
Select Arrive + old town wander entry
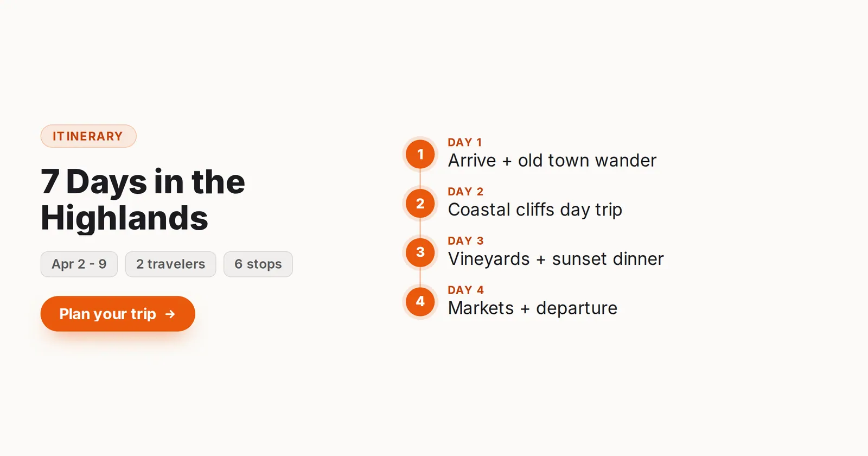(x=552, y=161)
